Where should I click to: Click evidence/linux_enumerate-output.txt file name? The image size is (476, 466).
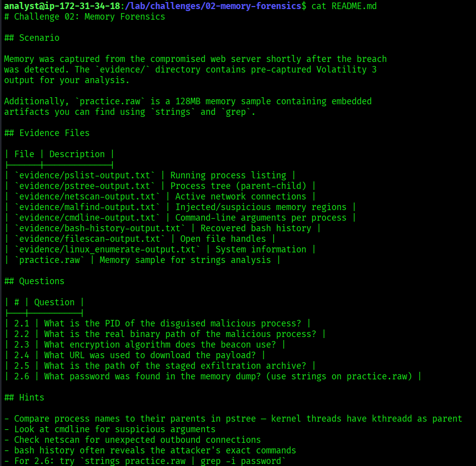click(x=107, y=249)
